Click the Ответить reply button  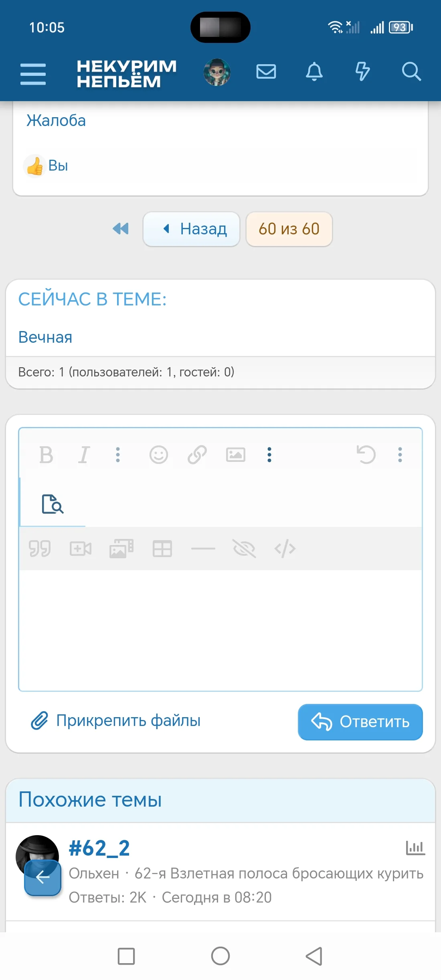pos(360,722)
